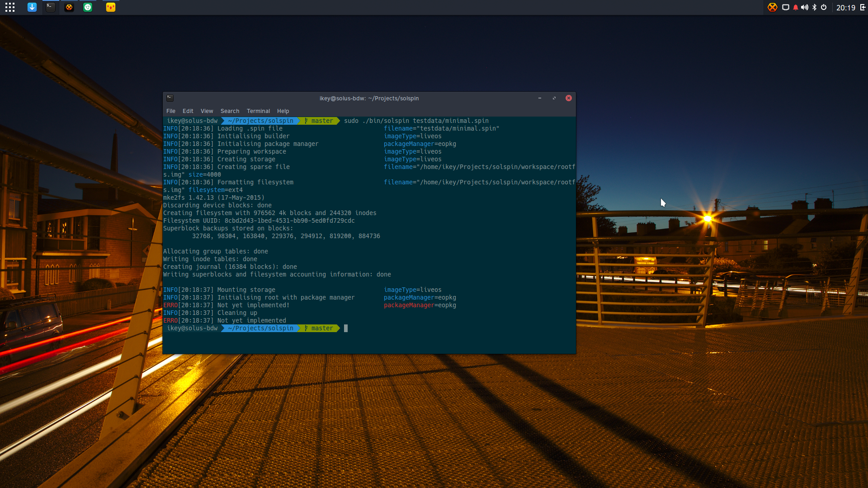868x488 pixels.
Task: Click the 'mke2fs 1.42.13 (17-May-2015)' line
Action: (x=214, y=197)
